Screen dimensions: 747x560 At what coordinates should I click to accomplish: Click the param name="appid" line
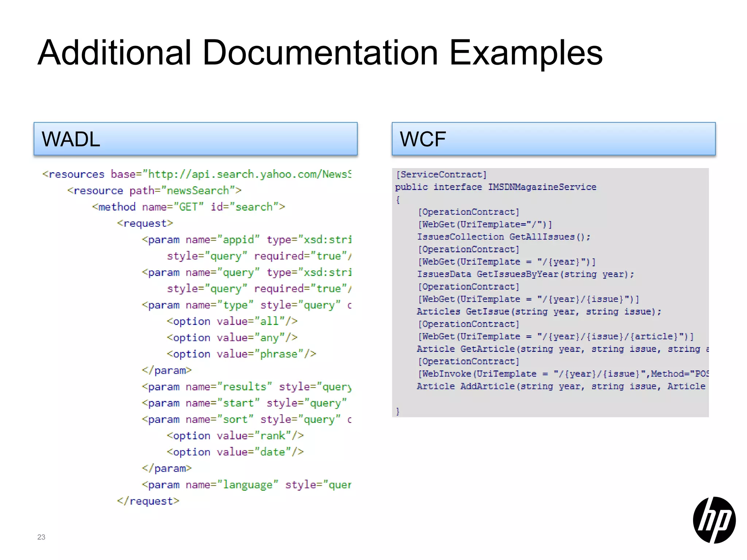(x=247, y=240)
